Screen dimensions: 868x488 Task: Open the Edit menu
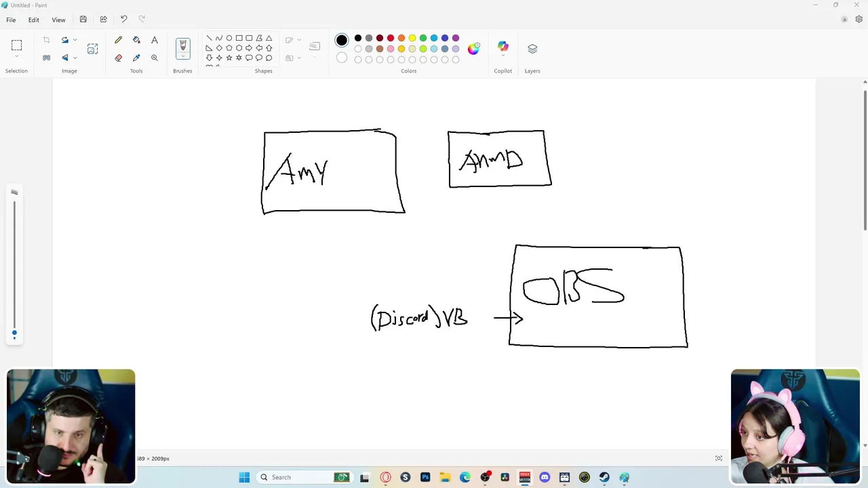pyautogui.click(x=33, y=20)
